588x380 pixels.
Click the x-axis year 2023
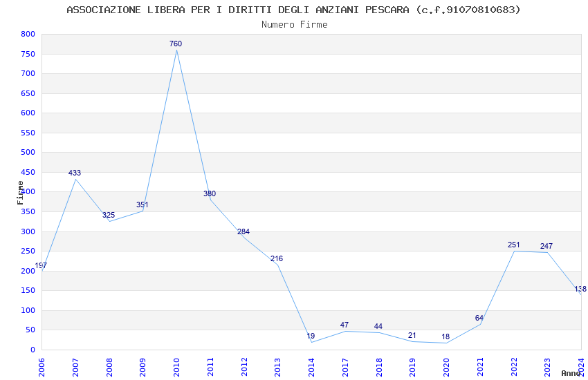click(x=548, y=368)
